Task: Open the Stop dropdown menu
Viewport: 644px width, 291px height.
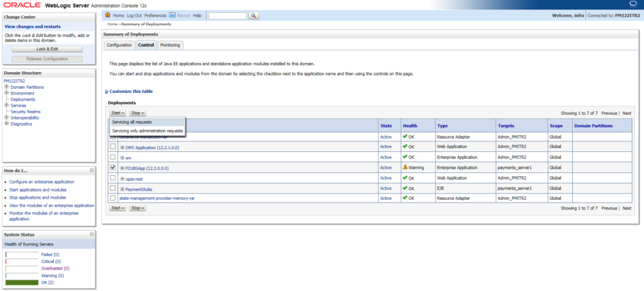Action: point(136,112)
